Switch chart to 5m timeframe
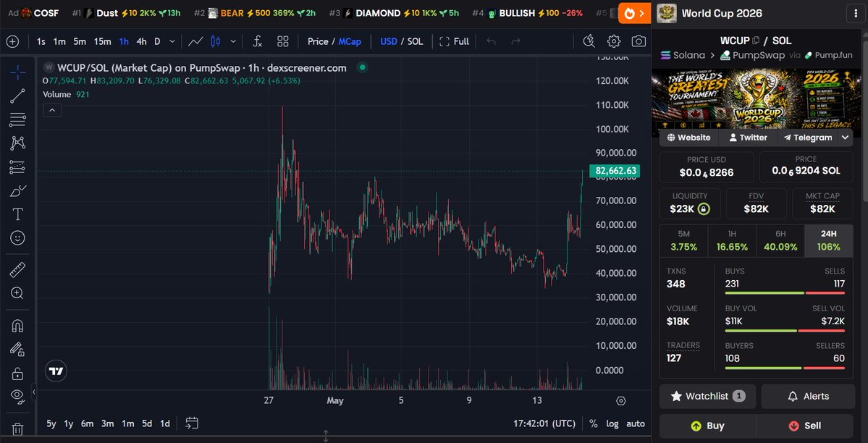The height and width of the screenshot is (443, 868). tap(80, 41)
